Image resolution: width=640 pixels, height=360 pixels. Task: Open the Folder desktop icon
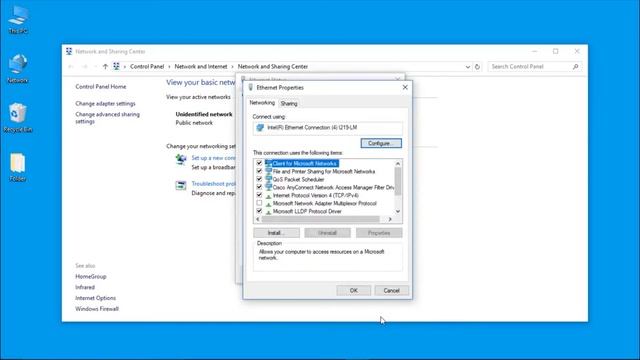point(18,167)
